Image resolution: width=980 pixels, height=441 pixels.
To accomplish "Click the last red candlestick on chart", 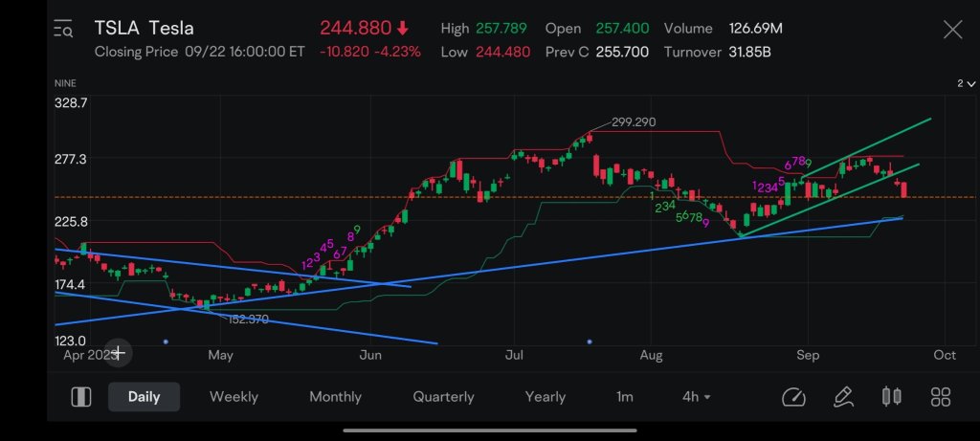I will 904,190.
